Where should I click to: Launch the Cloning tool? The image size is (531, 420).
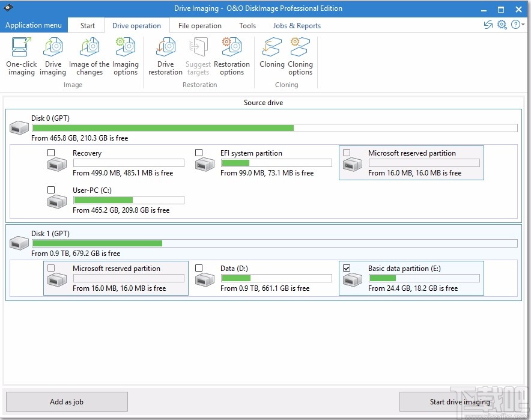coord(272,55)
